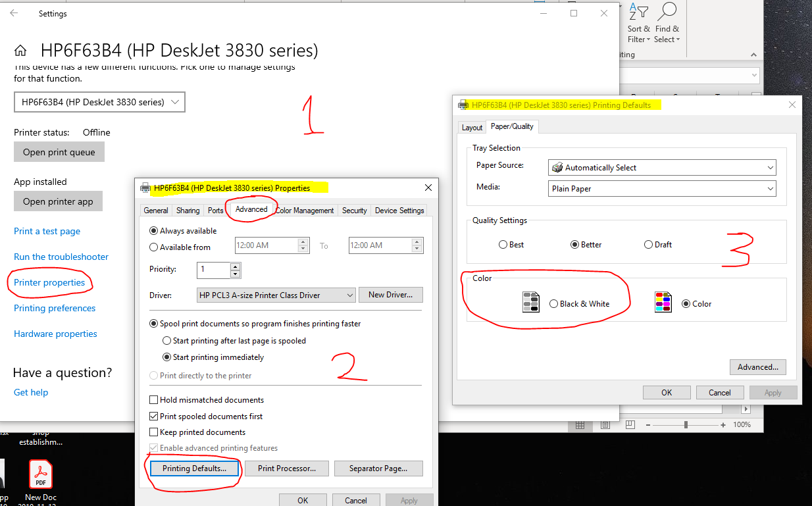
Task: Select Best quality setting
Action: 503,245
